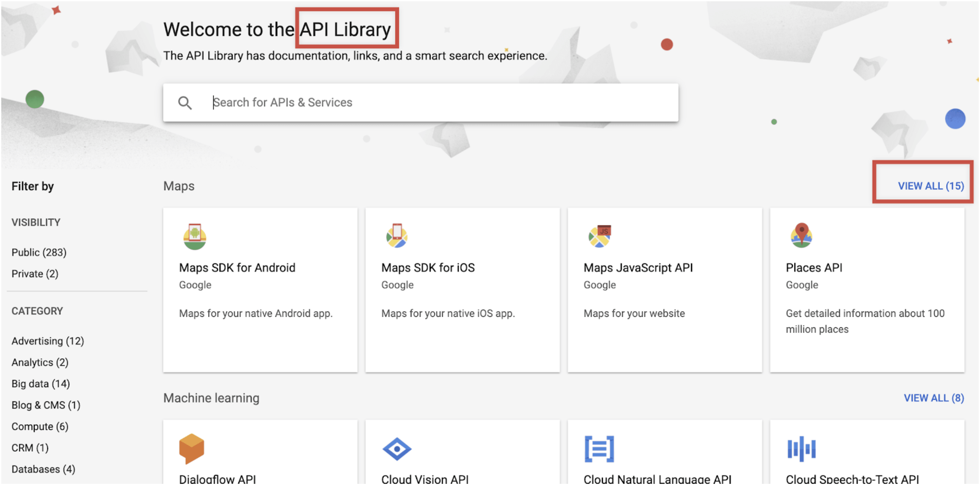
Task: Open the Cloud Vision API diamond icon
Action: point(397,449)
